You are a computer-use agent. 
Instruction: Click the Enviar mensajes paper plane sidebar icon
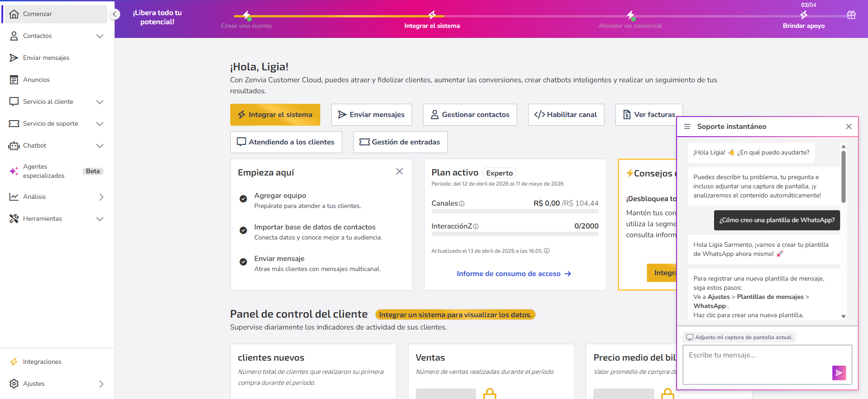click(14, 58)
